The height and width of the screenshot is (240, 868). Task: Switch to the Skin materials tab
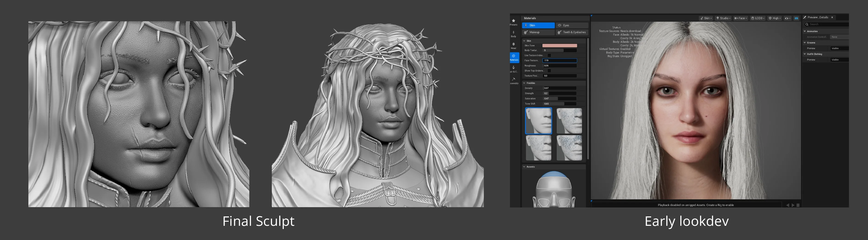click(x=538, y=25)
